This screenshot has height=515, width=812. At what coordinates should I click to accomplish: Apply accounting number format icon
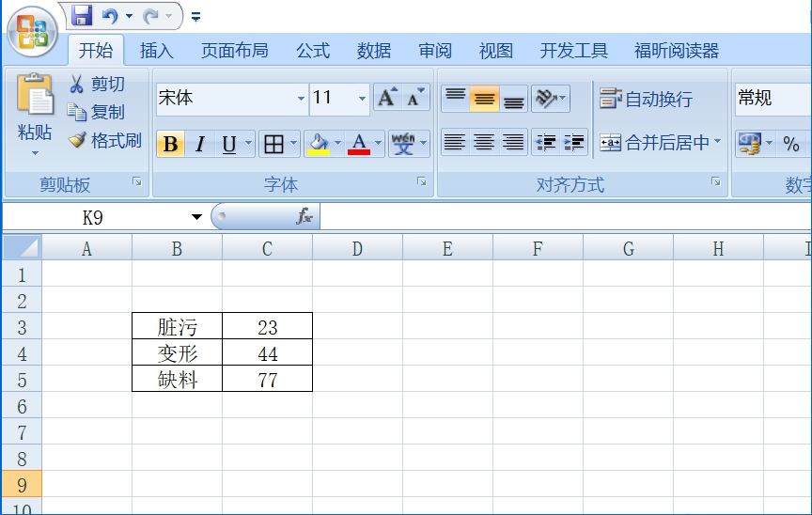click(x=749, y=144)
